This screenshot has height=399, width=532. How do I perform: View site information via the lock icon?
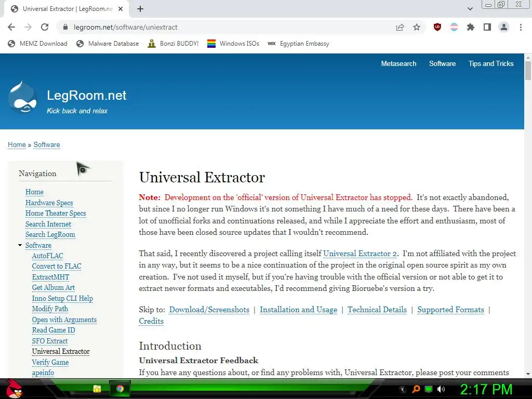[x=65, y=27]
